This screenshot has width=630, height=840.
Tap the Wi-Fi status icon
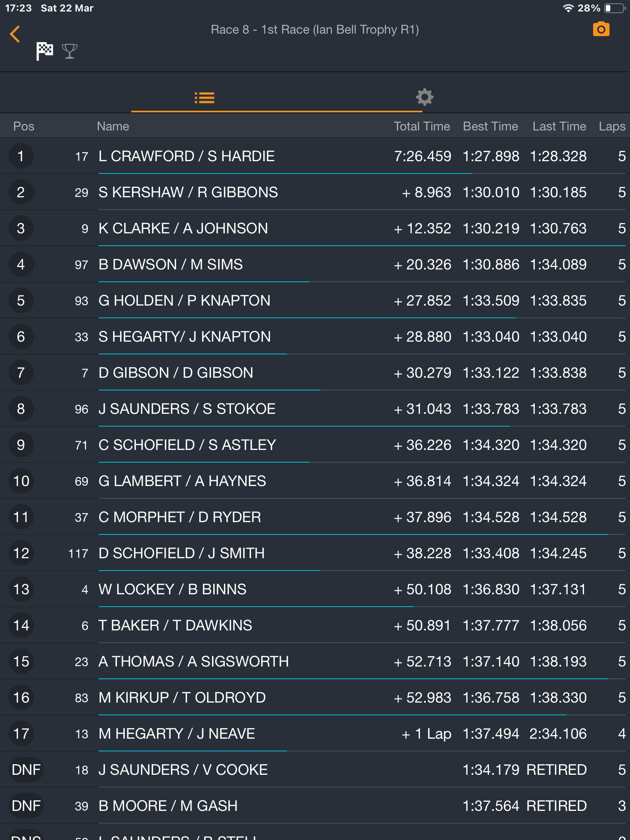click(x=568, y=8)
